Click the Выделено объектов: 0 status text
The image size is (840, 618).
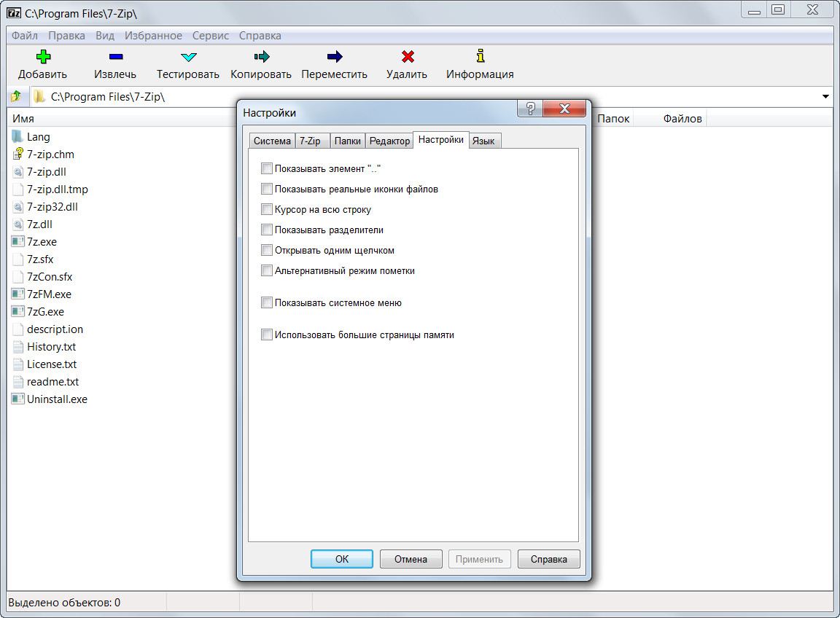64,603
